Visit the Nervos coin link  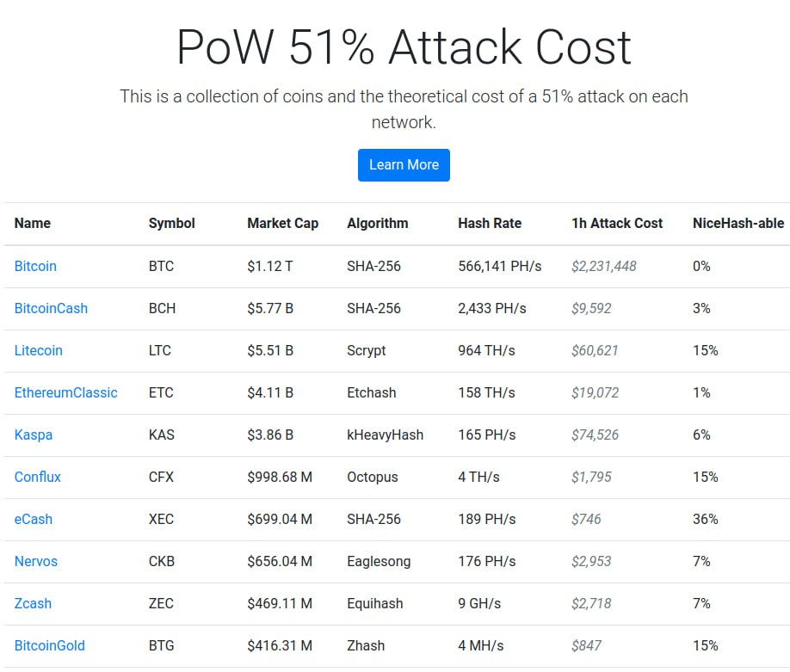pyautogui.click(x=36, y=562)
